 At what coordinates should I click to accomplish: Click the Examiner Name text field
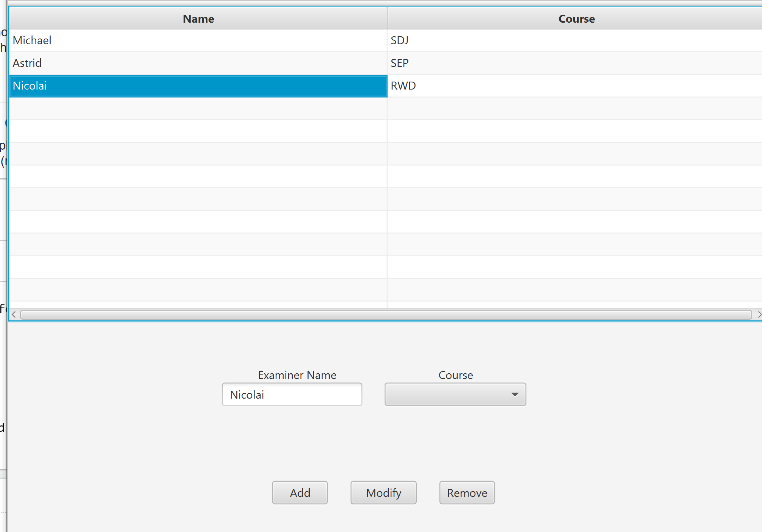pos(292,394)
